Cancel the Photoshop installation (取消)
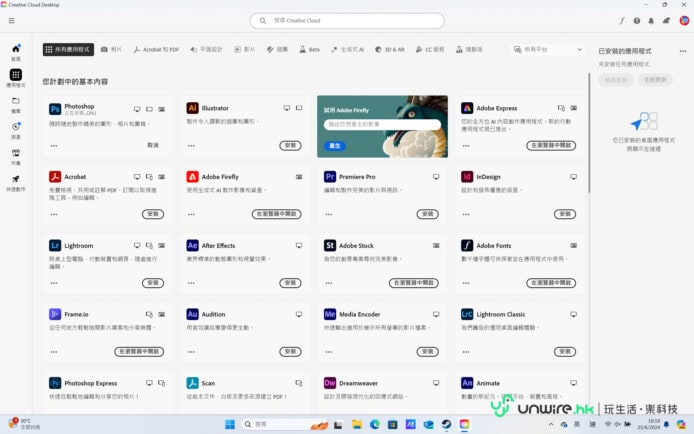The width and height of the screenshot is (694, 434). (x=153, y=145)
